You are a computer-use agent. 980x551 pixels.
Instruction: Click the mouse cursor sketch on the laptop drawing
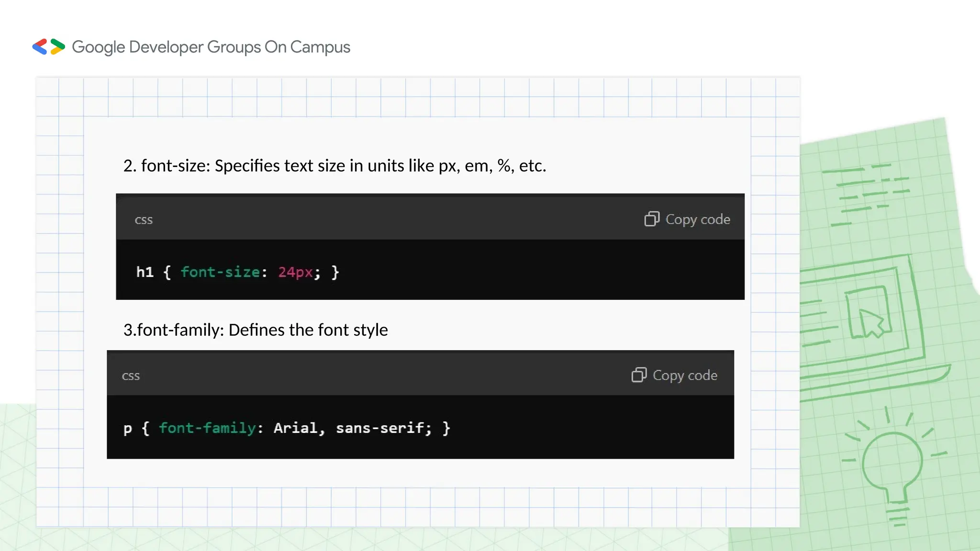coord(871,323)
